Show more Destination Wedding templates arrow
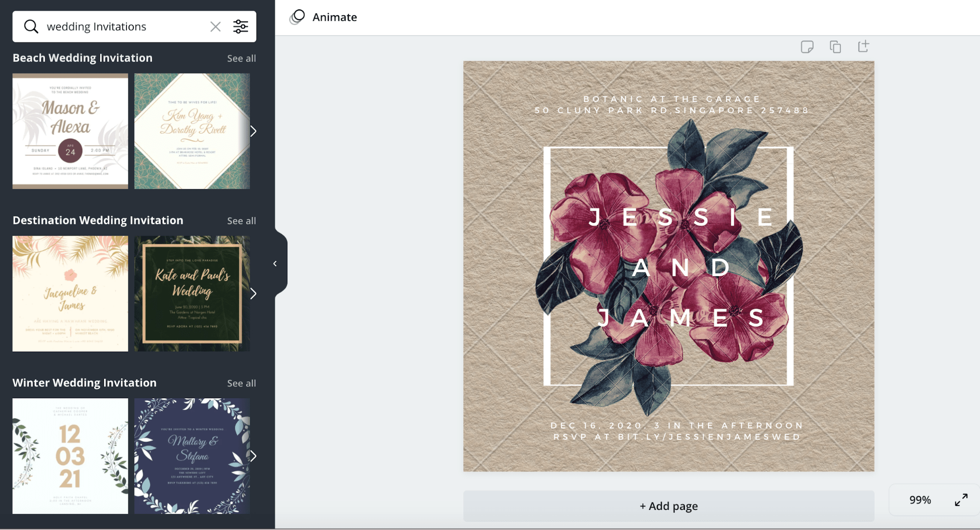Image resolution: width=980 pixels, height=530 pixels. [253, 294]
